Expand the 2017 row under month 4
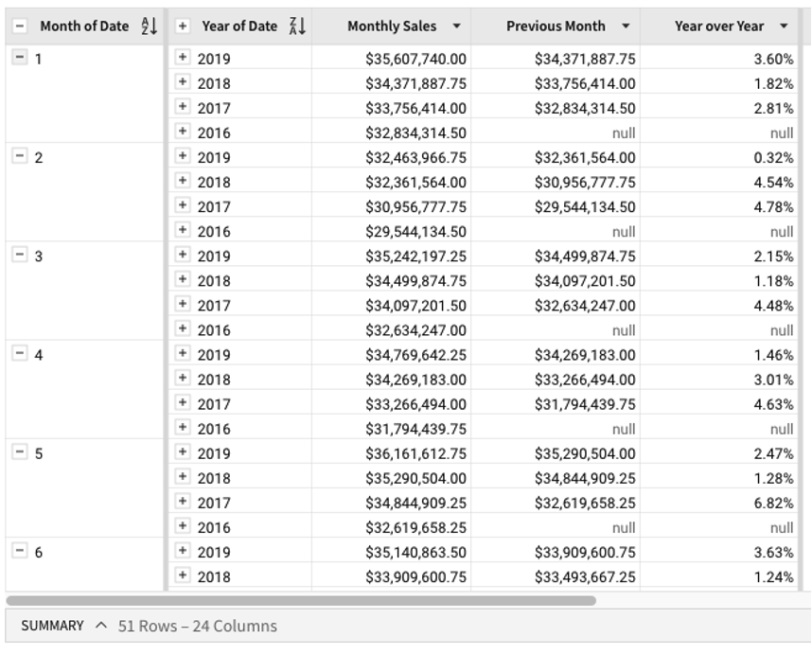 point(183,403)
